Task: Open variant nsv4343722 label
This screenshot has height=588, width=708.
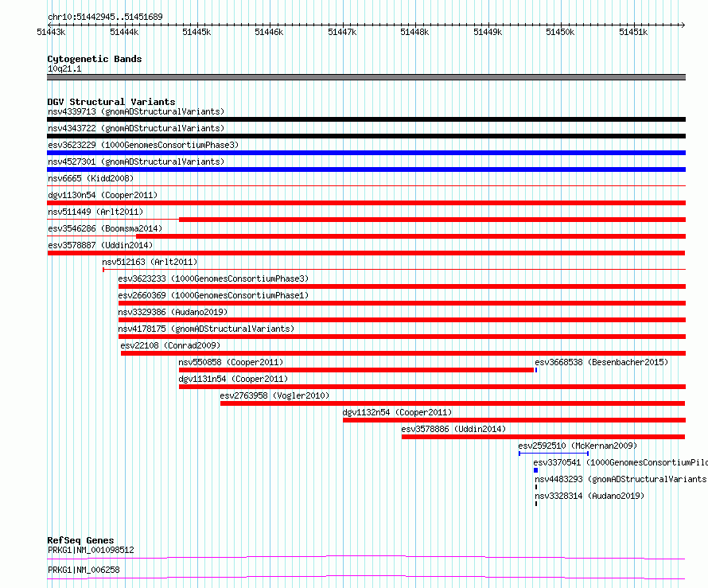Action: pos(136,128)
